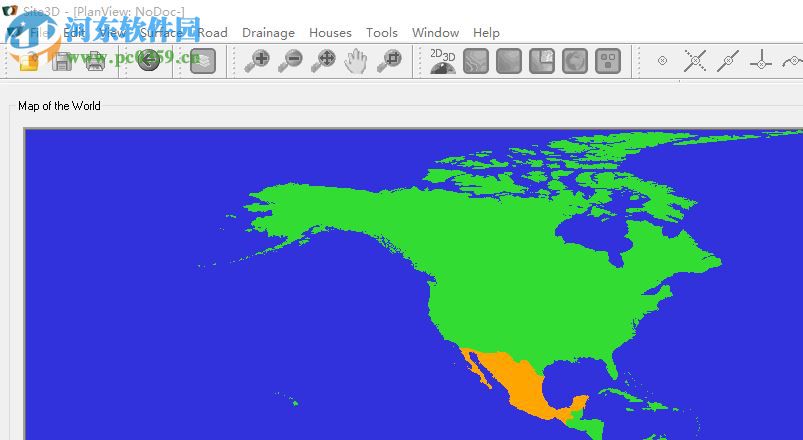
Task: Click the back arrow undo icon
Action: click(149, 61)
